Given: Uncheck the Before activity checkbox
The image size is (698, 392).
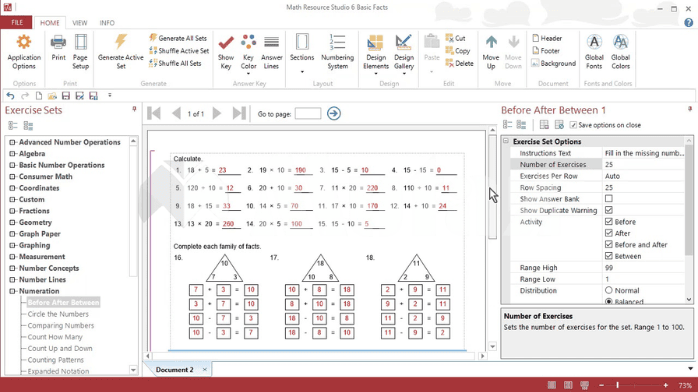Looking at the screenshot, I should click(609, 221).
